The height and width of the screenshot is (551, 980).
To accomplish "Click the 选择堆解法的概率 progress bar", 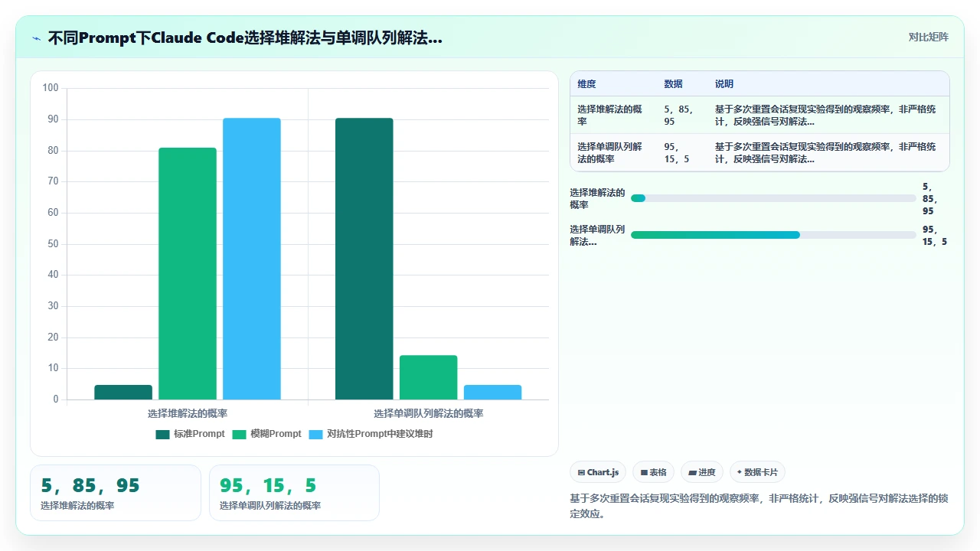I will tap(773, 198).
